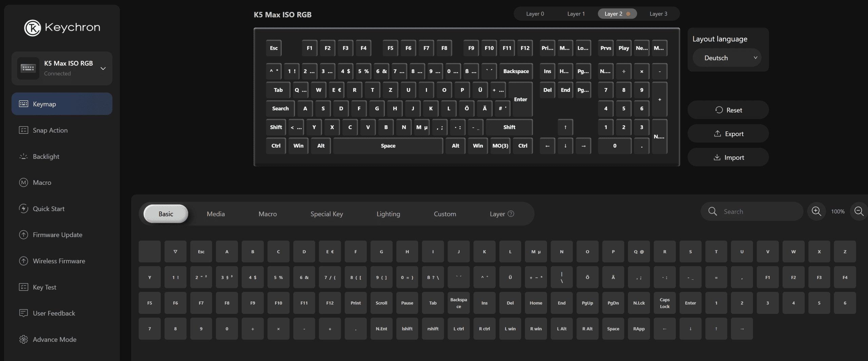Activate Layer 3 view
Image resolution: width=868 pixels, height=361 pixels.
point(658,14)
